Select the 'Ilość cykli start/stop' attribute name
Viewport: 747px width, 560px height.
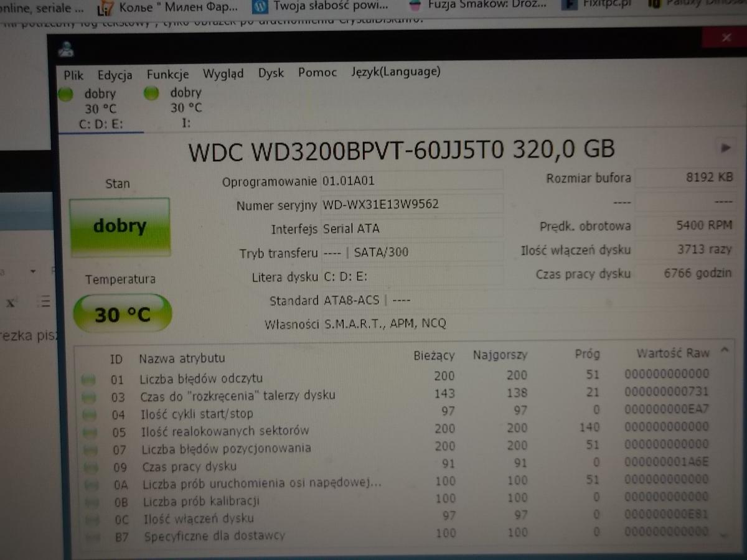point(197,414)
